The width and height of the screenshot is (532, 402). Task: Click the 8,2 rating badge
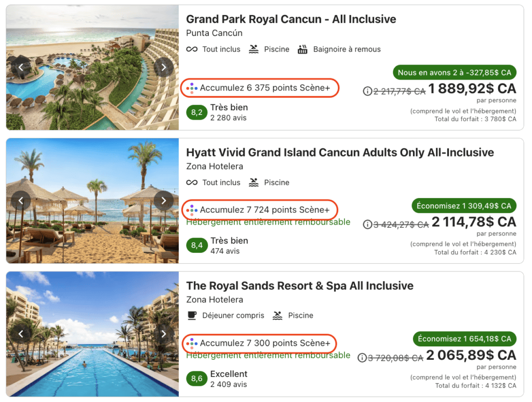[x=196, y=112]
